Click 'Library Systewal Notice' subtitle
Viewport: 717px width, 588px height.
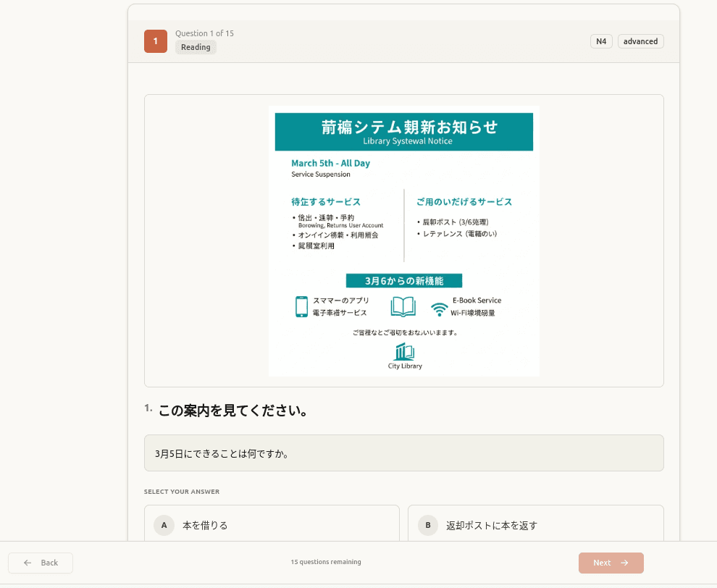pos(408,141)
